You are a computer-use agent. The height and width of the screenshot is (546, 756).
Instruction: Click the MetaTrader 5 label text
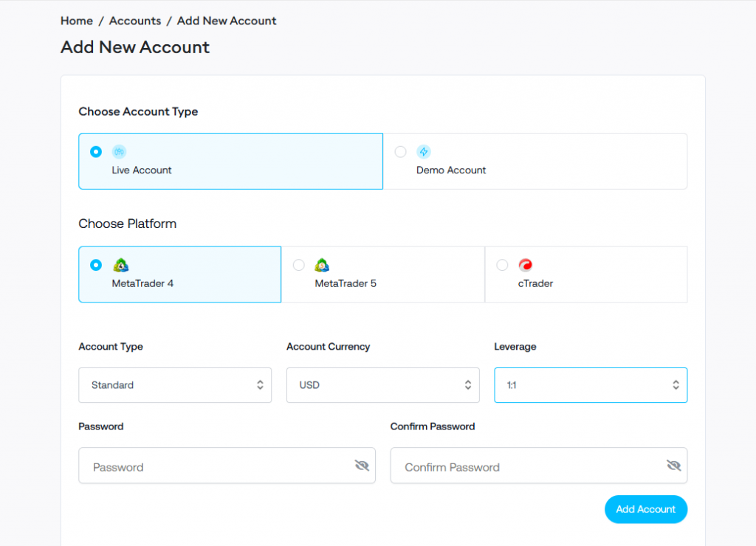click(x=346, y=283)
